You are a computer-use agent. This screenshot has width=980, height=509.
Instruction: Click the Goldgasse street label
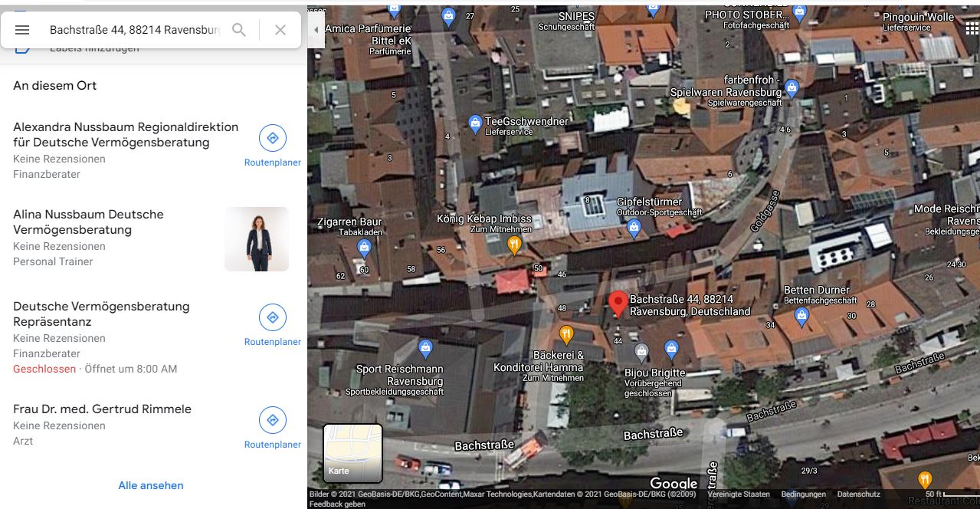(x=765, y=211)
